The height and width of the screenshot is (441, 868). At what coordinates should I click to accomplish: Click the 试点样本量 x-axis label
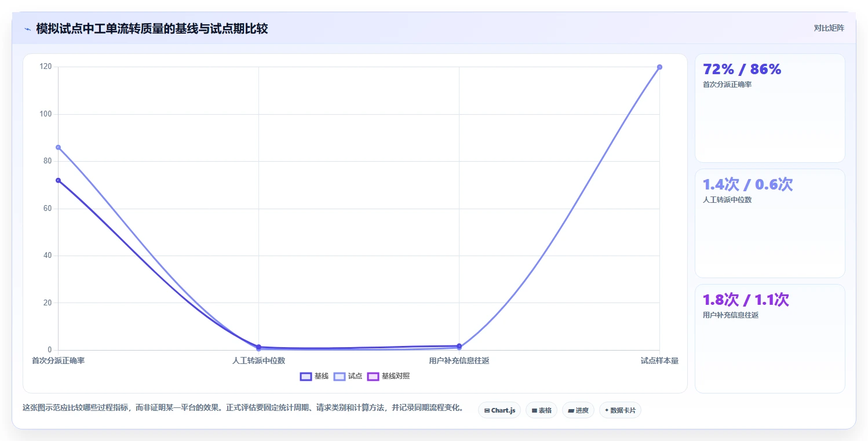659,360
